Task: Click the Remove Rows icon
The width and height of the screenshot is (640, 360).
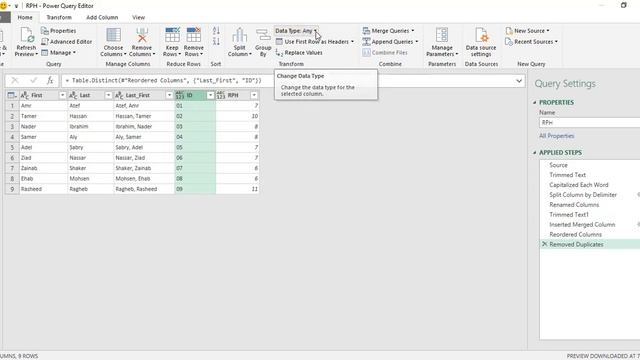Action: click(x=193, y=35)
